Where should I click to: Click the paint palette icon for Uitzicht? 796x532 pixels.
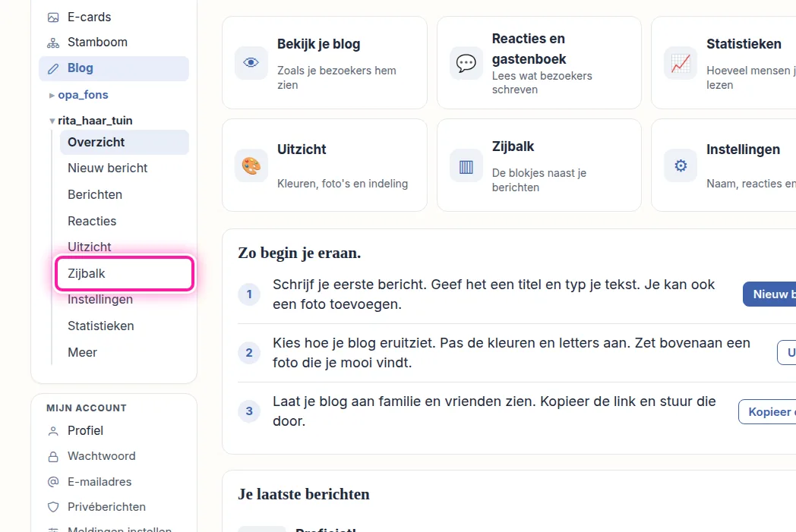pyautogui.click(x=251, y=165)
